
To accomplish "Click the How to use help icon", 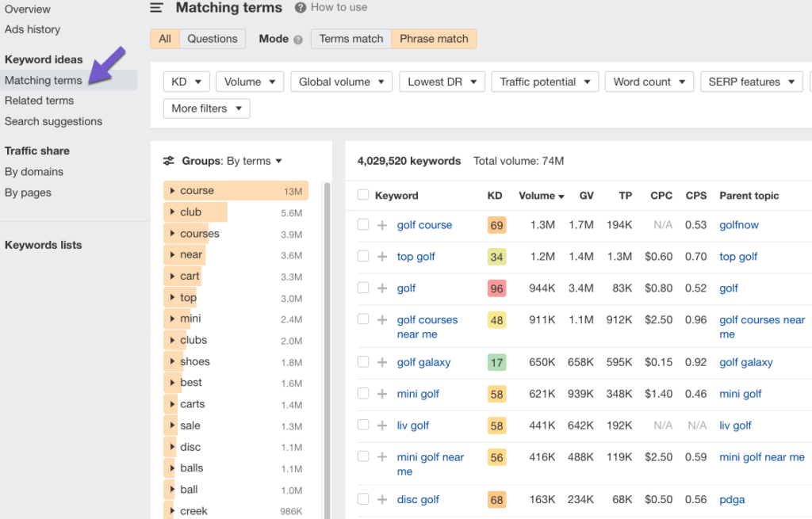I will coord(301,8).
